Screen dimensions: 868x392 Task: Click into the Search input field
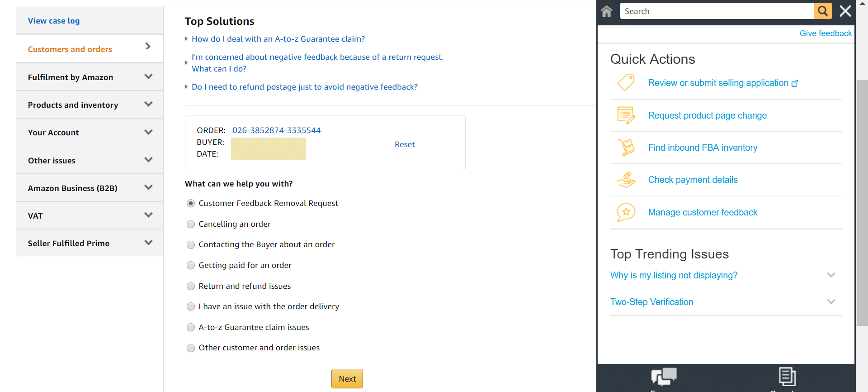pos(717,11)
